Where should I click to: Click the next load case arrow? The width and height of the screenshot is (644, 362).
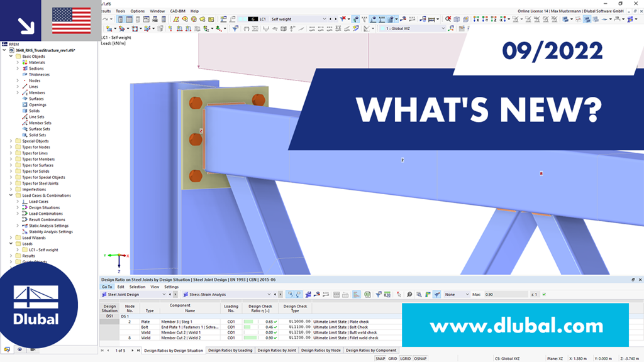[336, 19]
